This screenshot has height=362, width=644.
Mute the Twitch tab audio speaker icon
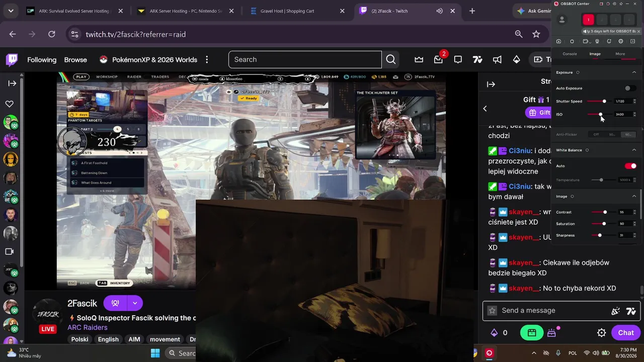(x=439, y=11)
